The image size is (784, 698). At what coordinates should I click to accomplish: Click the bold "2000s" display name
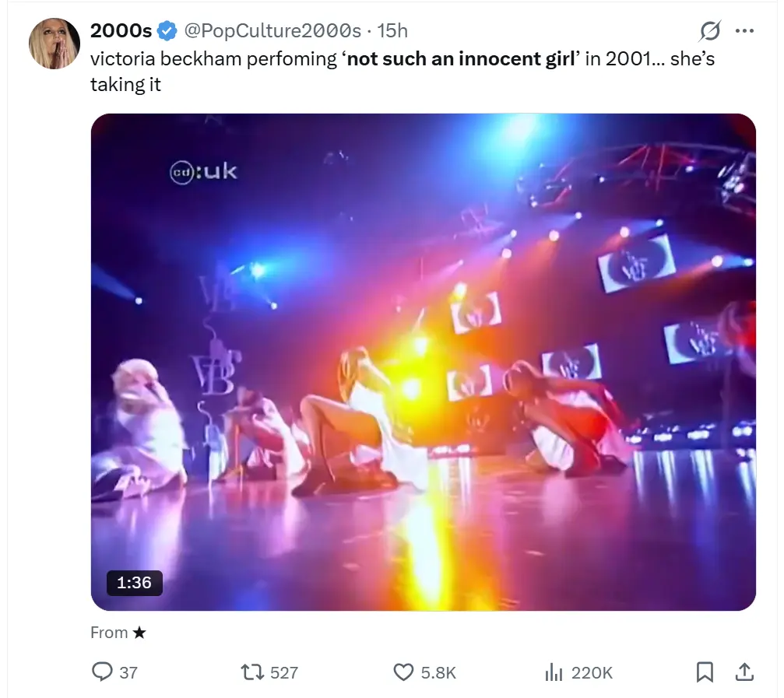[121, 31]
